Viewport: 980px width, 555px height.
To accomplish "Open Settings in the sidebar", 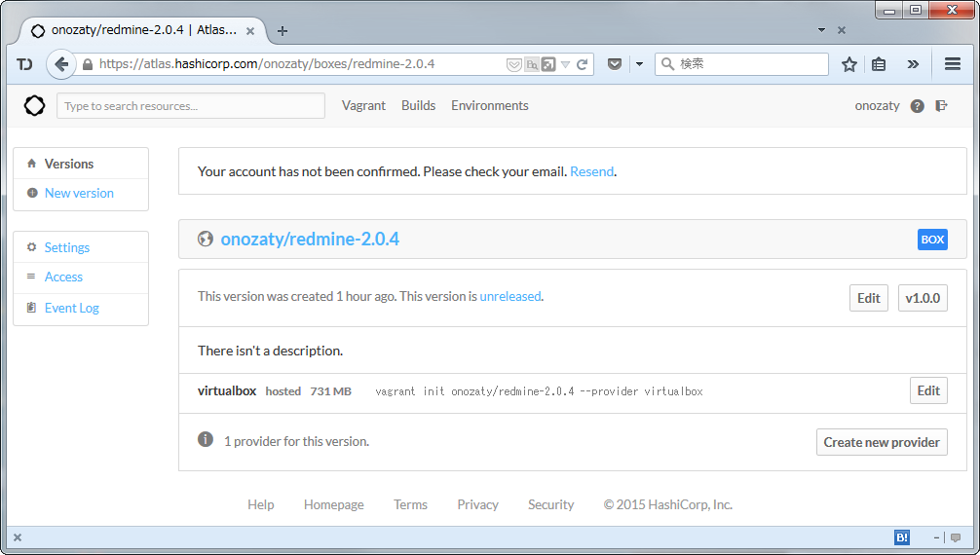I will click(x=67, y=247).
